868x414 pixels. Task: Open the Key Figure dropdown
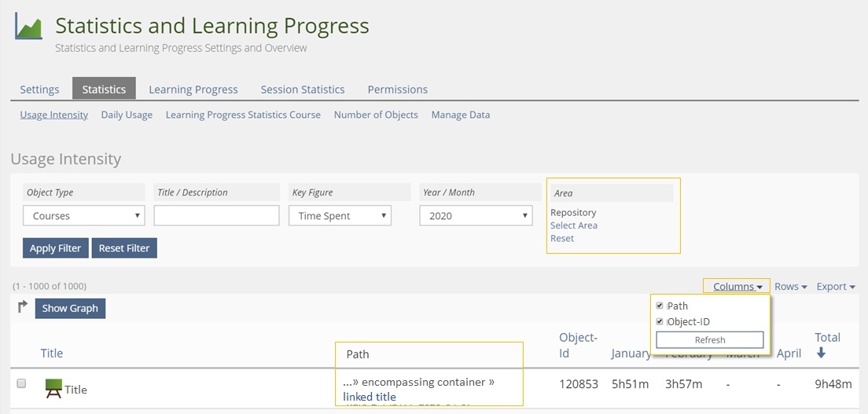click(340, 216)
